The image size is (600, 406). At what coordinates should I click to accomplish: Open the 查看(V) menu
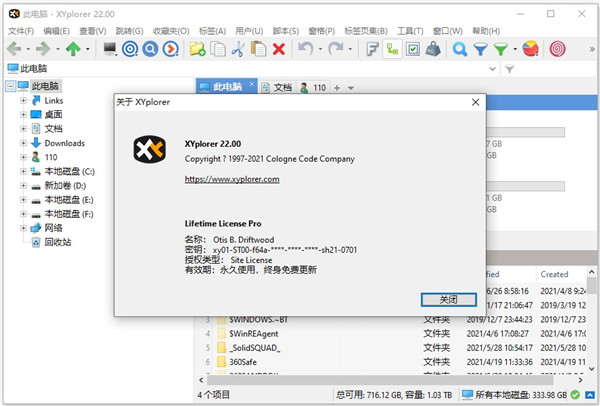93,31
